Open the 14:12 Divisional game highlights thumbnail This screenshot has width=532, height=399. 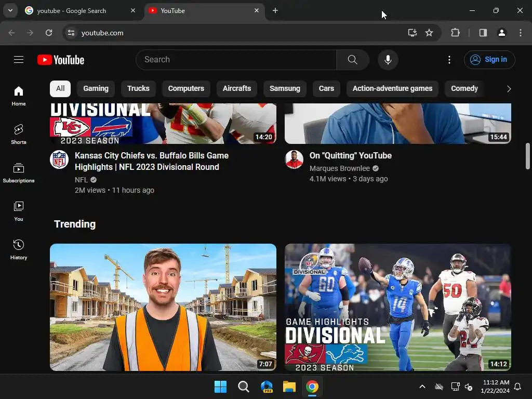pyautogui.click(x=398, y=307)
